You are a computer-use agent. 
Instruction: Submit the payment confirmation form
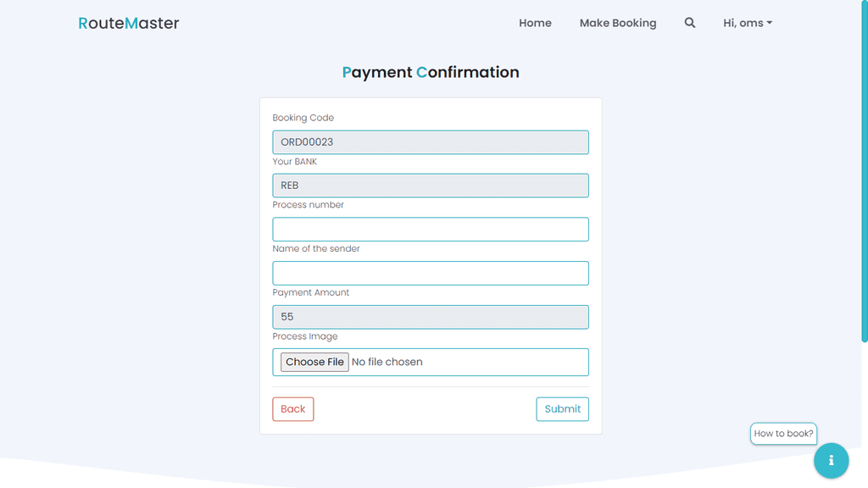pyautogui.click(x=563, y=409)
